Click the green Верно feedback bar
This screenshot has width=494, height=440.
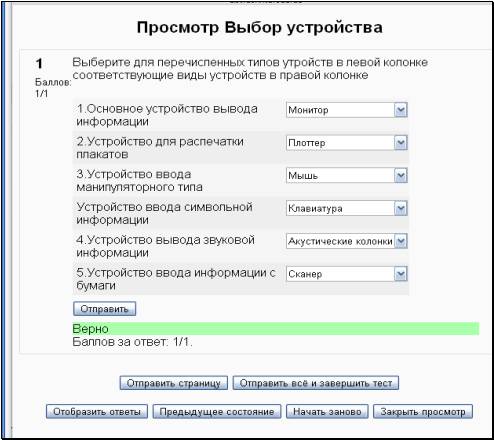pyautogui.click(x=276, y=329)
